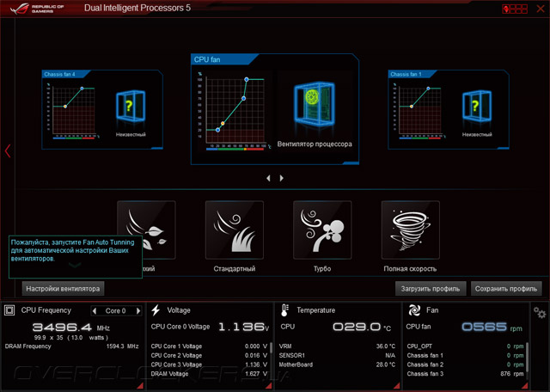550x392 pixels.
Task: Click the Вентилятор процессора label
Action: click(315, 144)
